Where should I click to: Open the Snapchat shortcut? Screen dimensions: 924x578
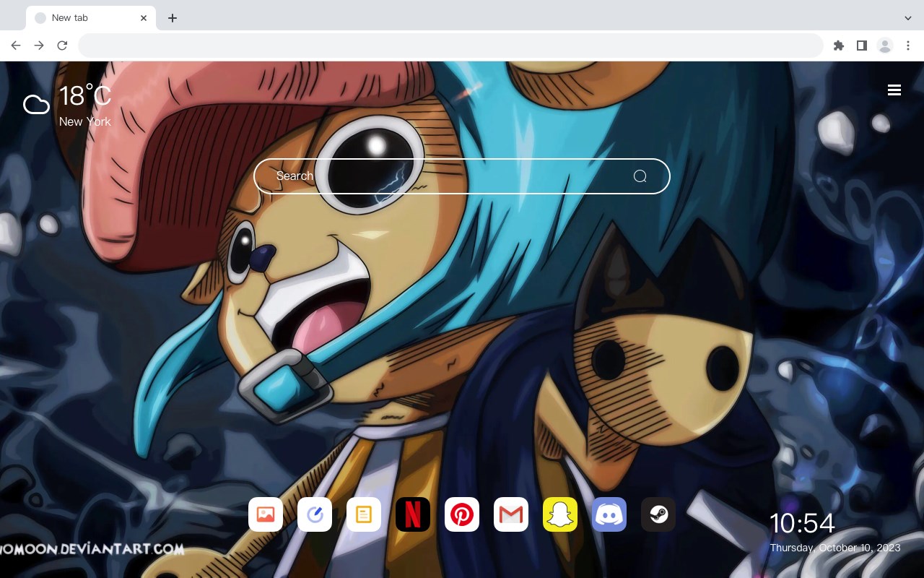click(x=560, y=514)
